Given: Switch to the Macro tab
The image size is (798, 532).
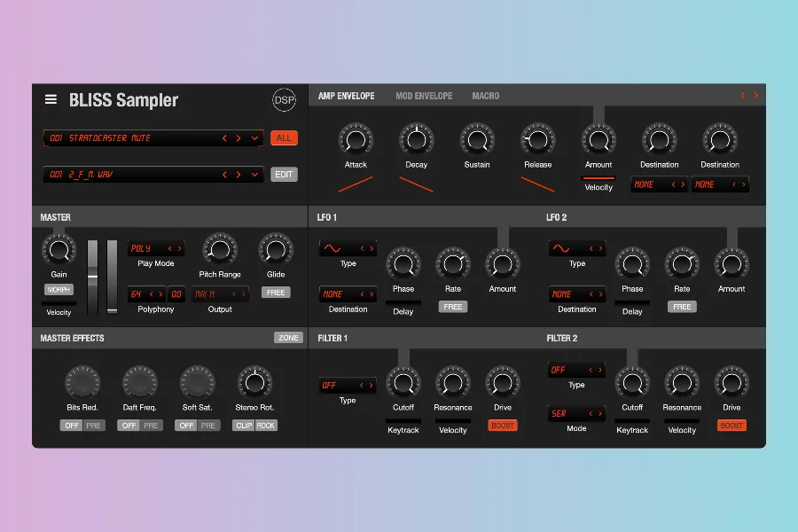Looking at the screenshot, I should pyautogui.click(x=485, y=96).
